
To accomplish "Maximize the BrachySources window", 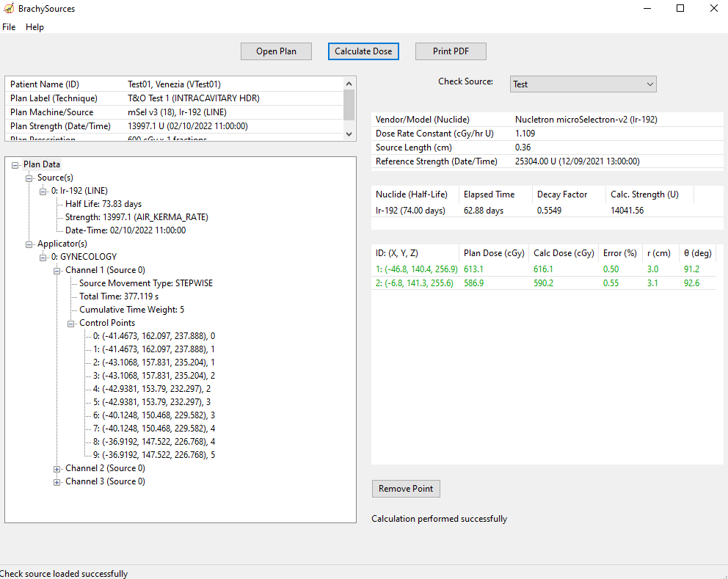I will (x=680, y=8).
